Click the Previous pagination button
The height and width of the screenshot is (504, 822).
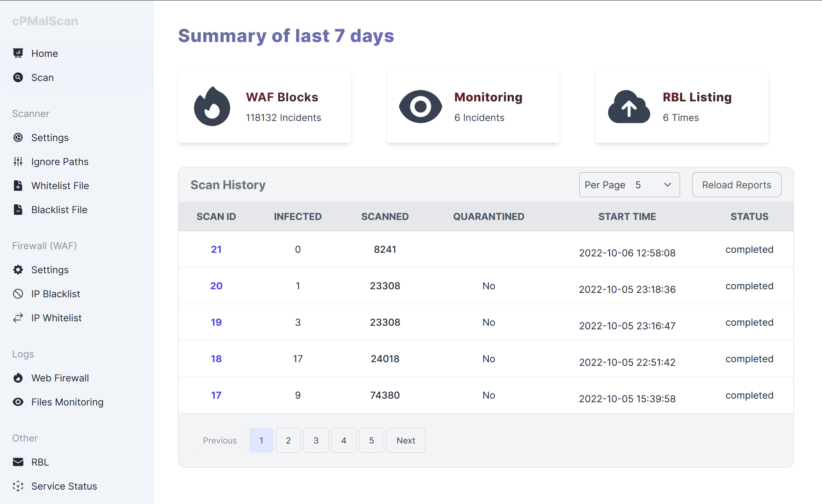pos(220,440)
